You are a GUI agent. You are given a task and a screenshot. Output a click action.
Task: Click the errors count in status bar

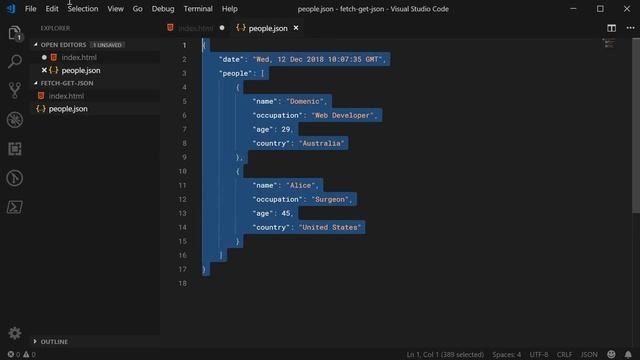point(13,354)
